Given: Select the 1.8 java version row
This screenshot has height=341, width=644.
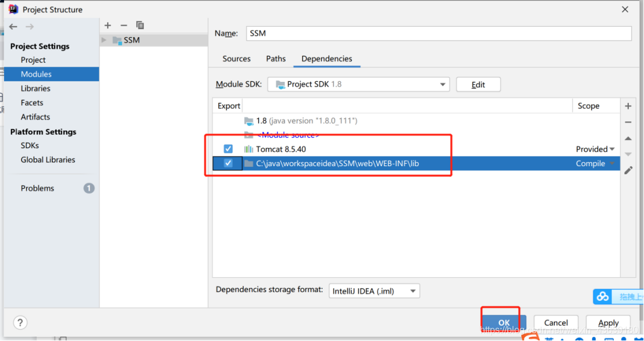Looking at the screenshot, I should [x=416, y=121].
